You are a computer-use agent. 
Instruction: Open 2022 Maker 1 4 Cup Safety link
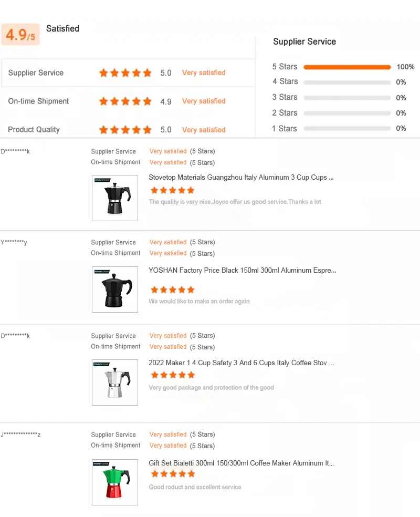click(x=241, y=363)
